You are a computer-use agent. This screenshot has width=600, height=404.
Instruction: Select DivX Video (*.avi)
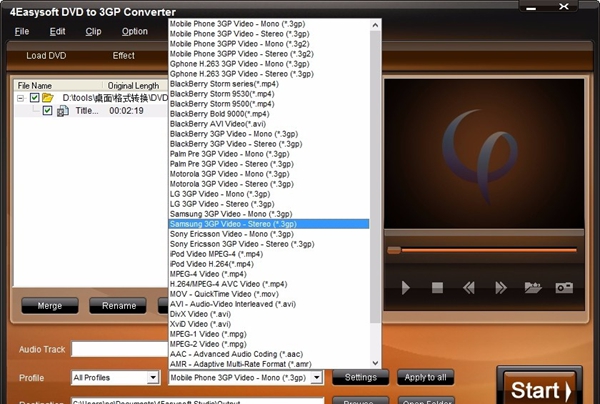click(269, 314)
